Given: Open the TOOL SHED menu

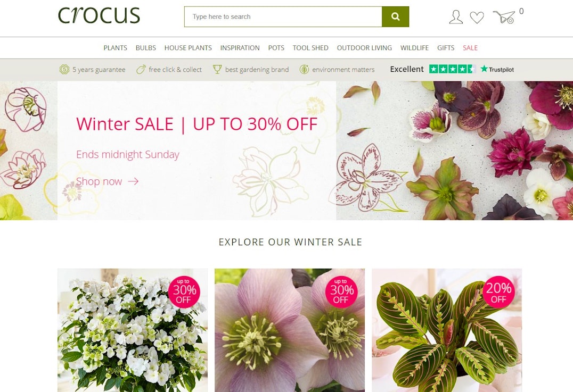Looking at the screenshot, I should tap(310, 48).
